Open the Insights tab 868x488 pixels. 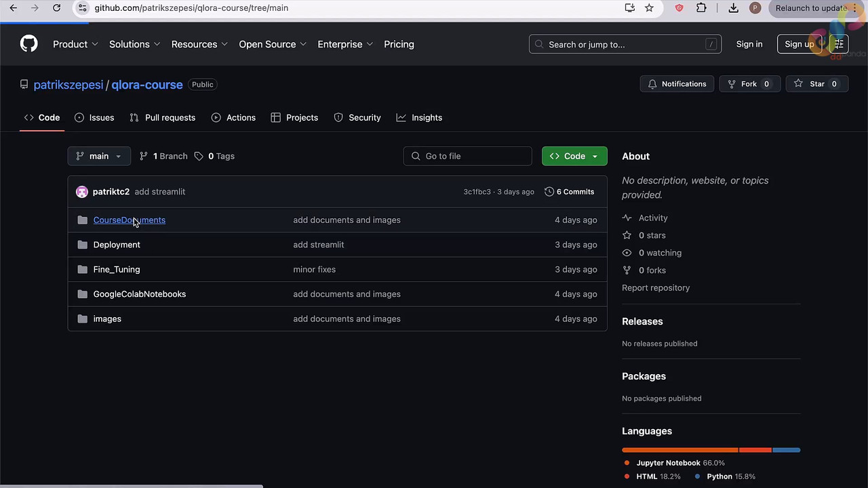coord(419,117)
